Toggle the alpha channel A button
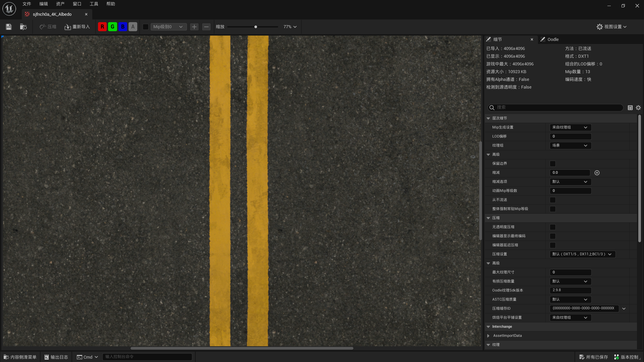The width and height of the screenshot is (644, 362). pyautogui.click(x=133, y=27)
